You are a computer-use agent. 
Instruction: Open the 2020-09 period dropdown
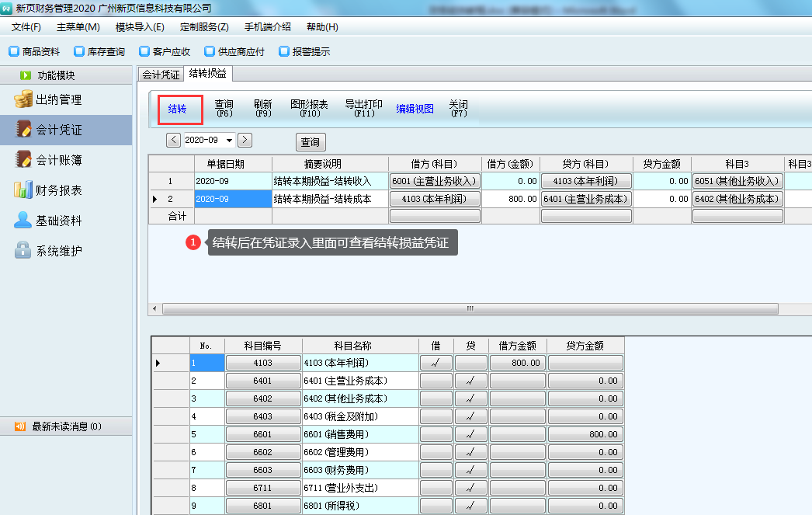(x=229, y=141)
